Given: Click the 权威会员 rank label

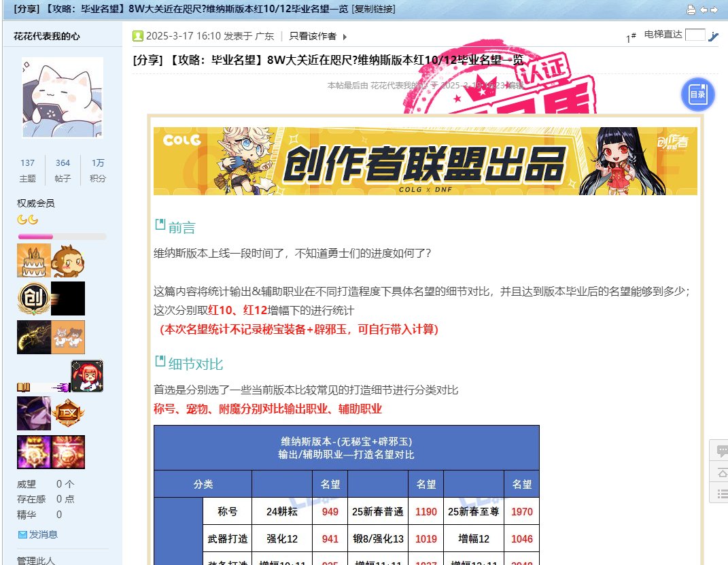Looking at the screenshot, I should pos(36,203).
